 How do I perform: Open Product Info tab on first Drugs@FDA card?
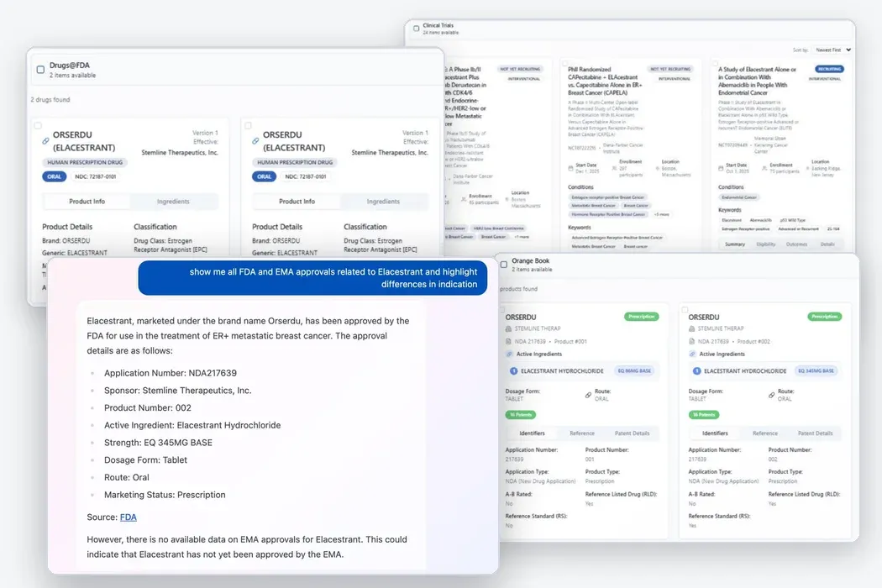coord(87,202)
